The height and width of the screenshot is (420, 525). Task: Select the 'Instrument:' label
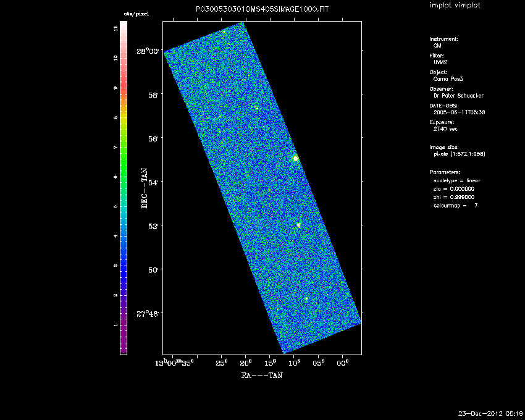pyautogui.click(x=443, y=39)
